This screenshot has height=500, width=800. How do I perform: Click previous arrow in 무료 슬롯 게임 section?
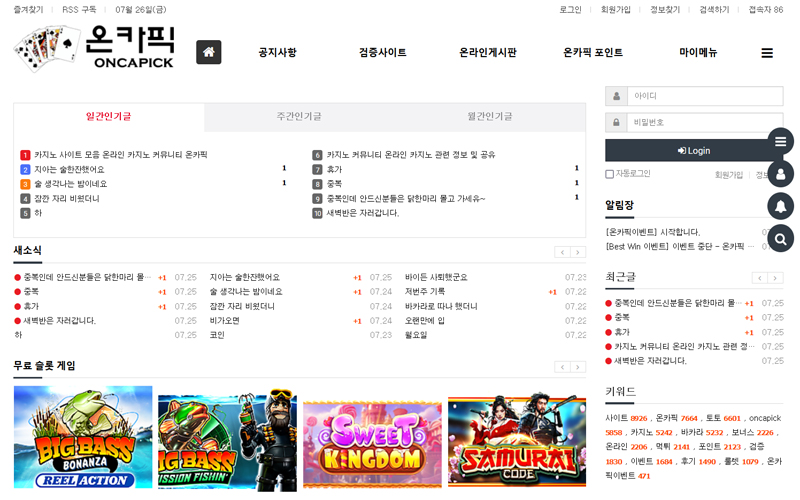click(x=562, y=367)
